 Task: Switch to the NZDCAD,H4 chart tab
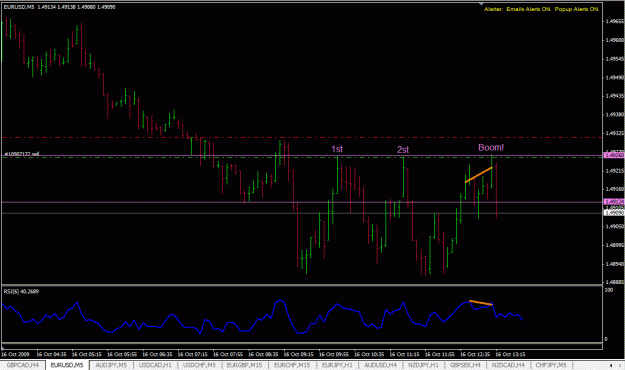click(x=508, y=365)
